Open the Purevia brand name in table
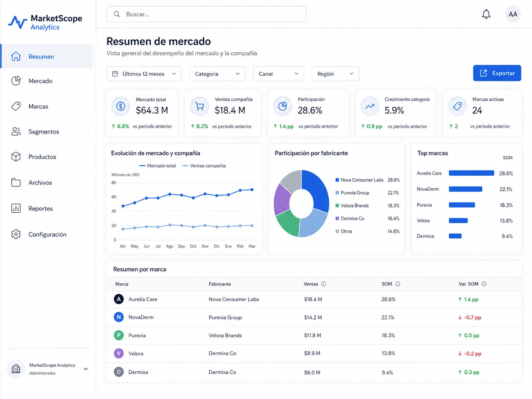This screenshot has height=399, width=532. click(137, 335)
